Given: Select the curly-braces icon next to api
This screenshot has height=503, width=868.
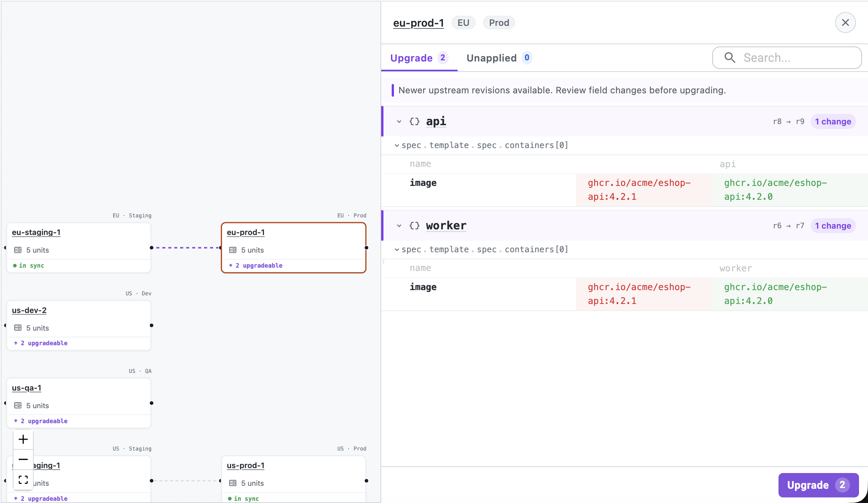Looking at the screenshot, I should coord(414,121).
